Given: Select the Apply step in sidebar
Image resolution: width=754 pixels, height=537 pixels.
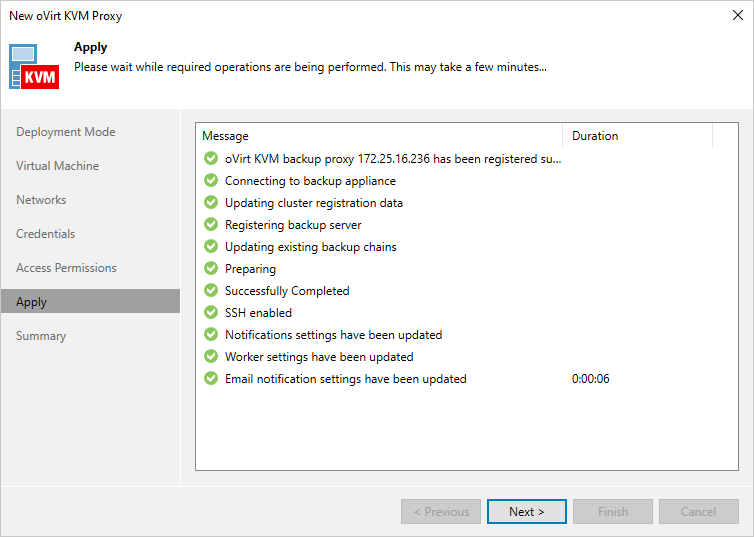Looking at the screenshot, I should [x=90, y=301].
